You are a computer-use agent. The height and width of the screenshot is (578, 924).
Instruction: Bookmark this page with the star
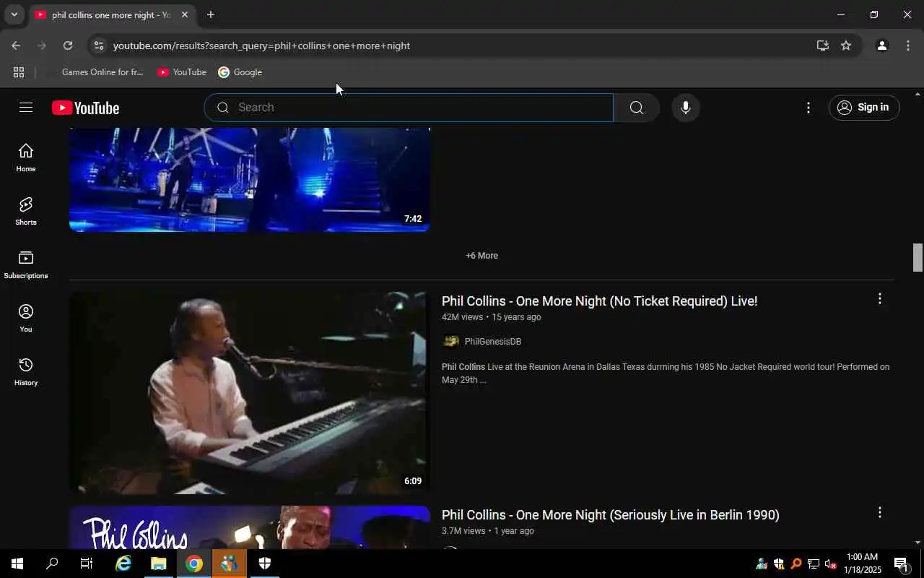846,46
